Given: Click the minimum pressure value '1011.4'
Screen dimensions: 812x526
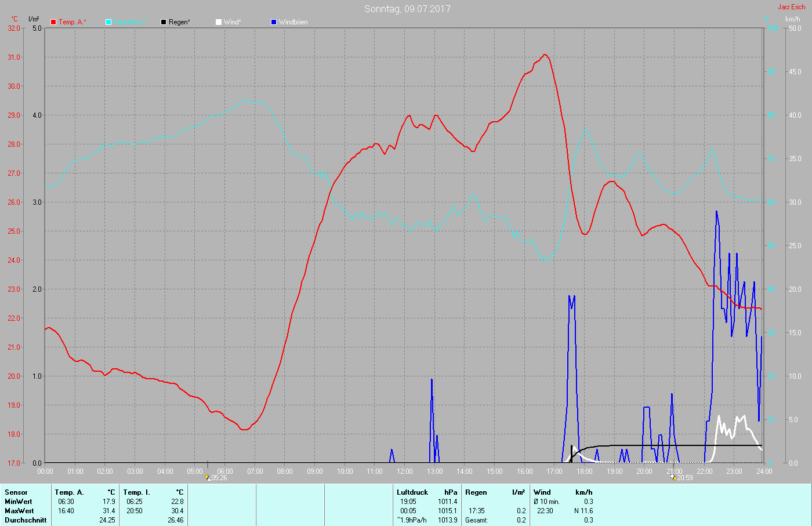Looking at the screenshot, I should tap(448, 502).
